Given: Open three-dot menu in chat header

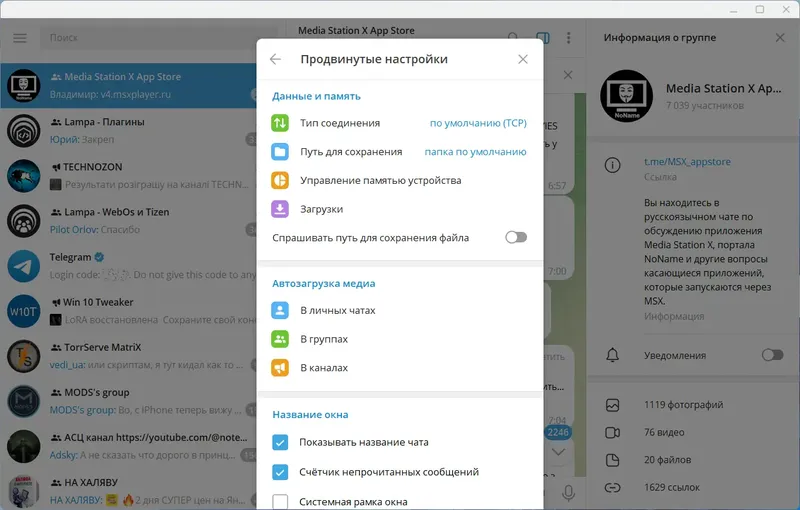Looking at the screenshot, I should [568, 38].
